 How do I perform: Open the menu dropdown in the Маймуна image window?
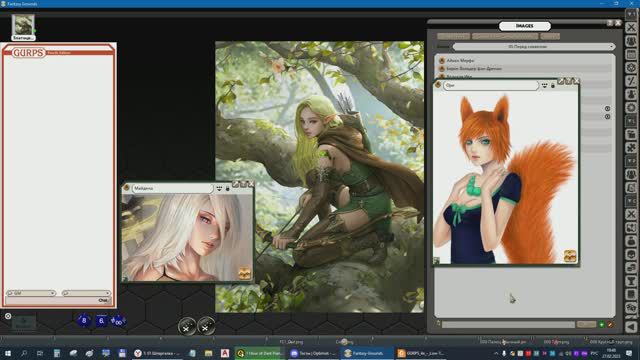tap(219, 188)
